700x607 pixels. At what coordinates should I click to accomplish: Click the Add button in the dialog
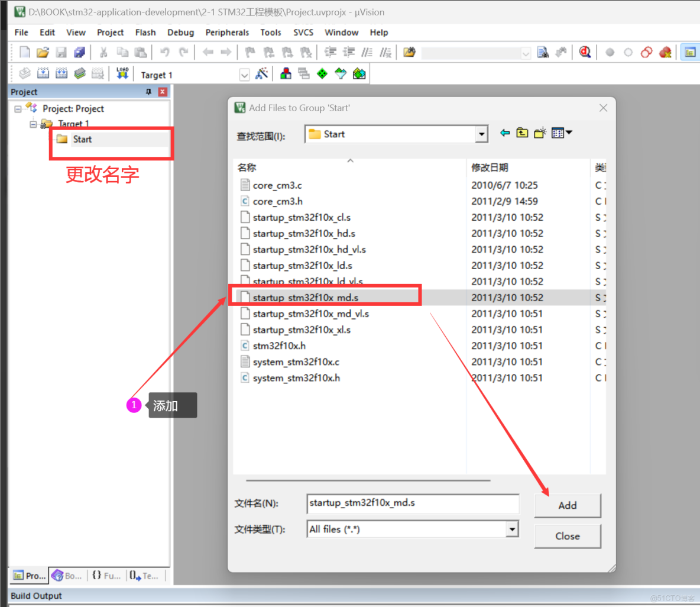point(567,506)
